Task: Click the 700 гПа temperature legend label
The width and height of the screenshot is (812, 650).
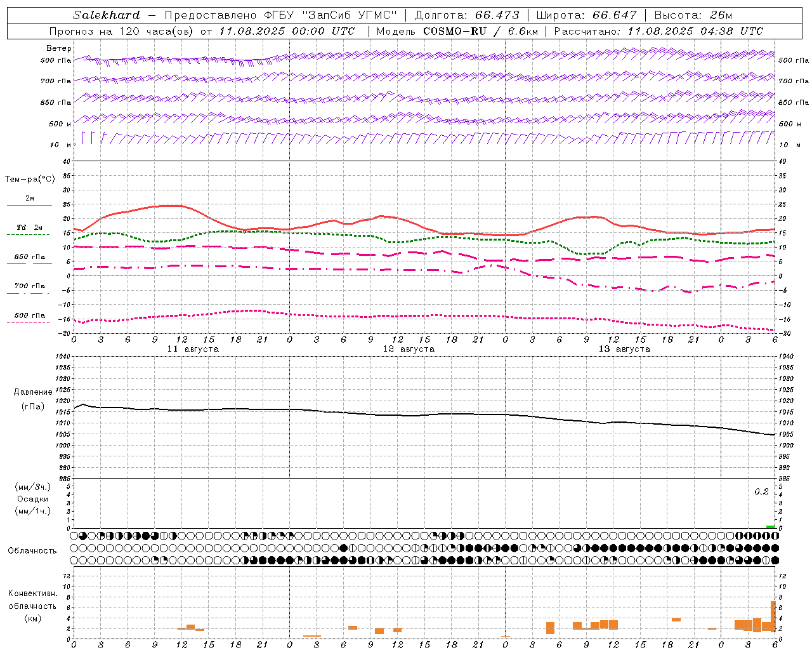Action: point(30,286)
